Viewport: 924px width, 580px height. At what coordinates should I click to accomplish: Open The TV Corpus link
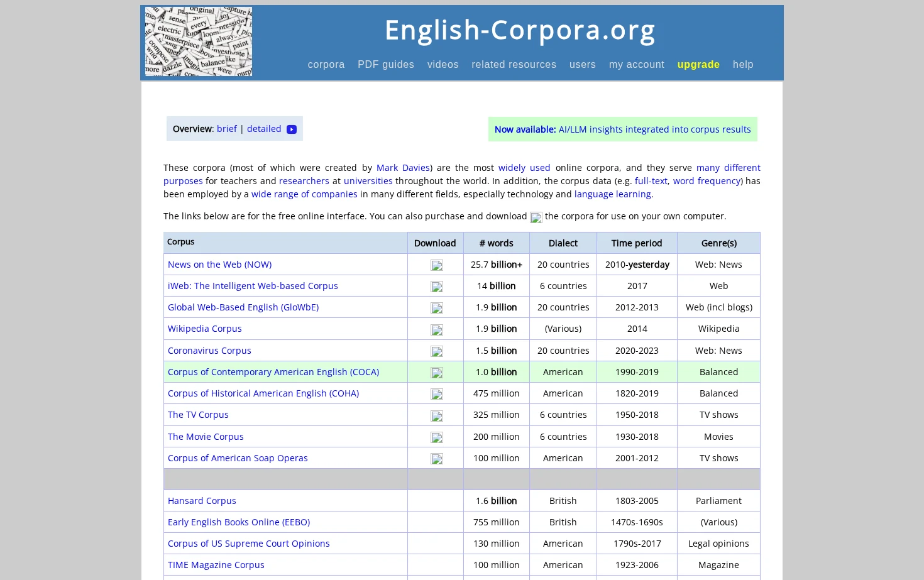click(198, 415)
